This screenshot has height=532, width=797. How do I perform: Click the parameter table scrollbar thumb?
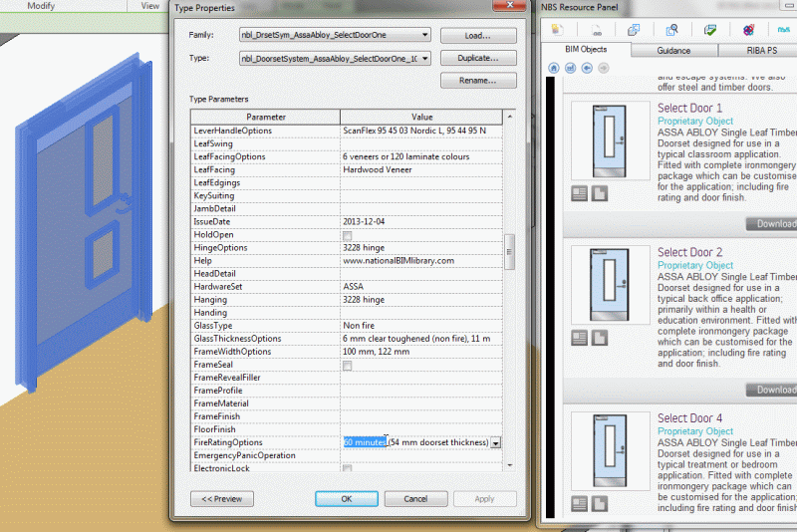point(510,251)
